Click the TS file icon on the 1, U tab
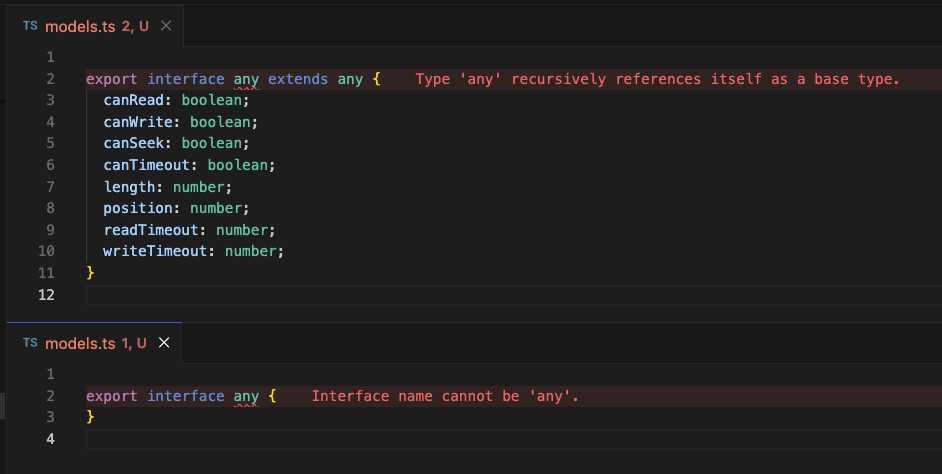 coord(30,343)
